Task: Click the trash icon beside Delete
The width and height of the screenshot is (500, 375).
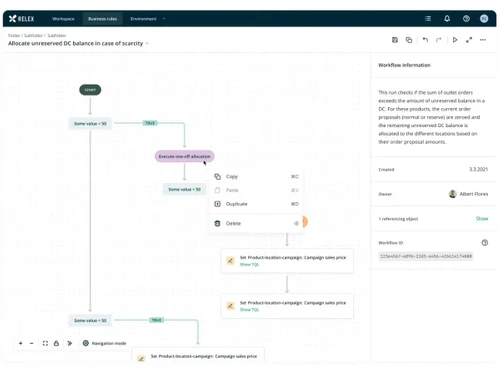Action: pos(217,223)
